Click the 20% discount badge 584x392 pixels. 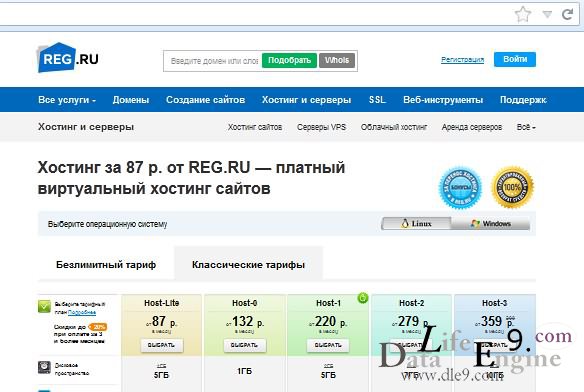(98, 327)
